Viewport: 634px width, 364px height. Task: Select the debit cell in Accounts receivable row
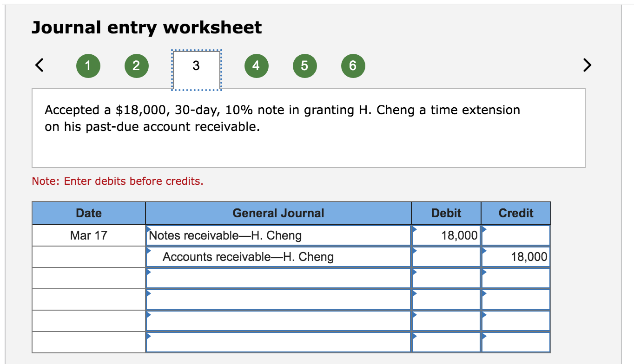446,257
